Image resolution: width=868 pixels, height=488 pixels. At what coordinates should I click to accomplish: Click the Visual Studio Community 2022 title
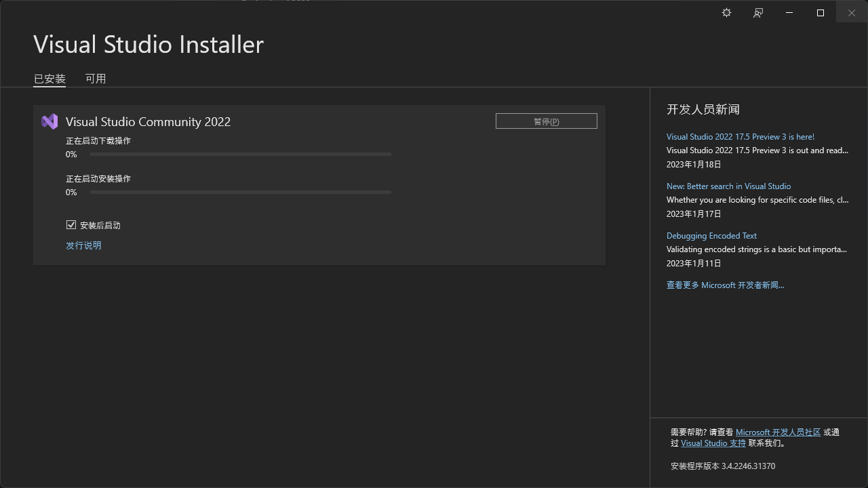[x=148, y=121]
